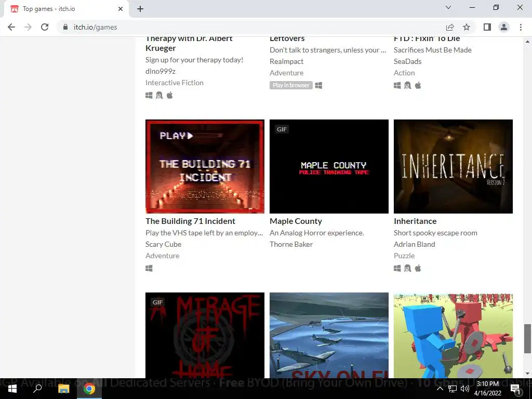Click the Windows icon under Therapy with Dr. Albert Krueger
The image size is (532, 399).
[149, 96]
